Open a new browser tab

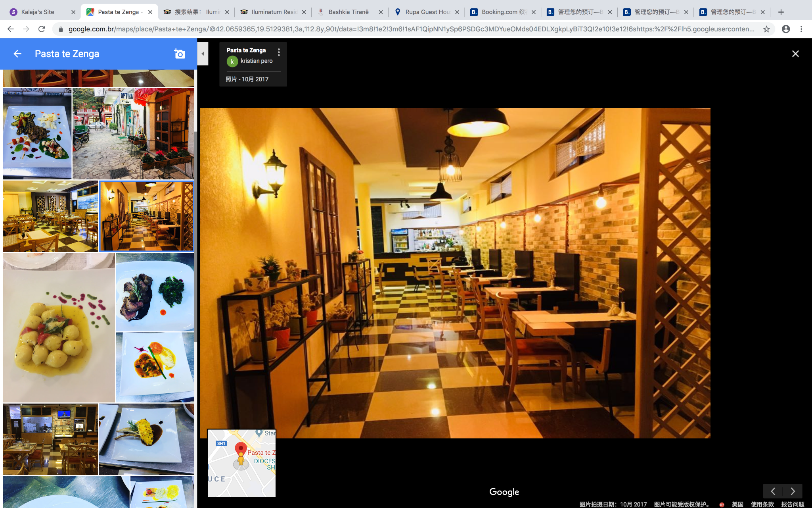pos(781,12)
